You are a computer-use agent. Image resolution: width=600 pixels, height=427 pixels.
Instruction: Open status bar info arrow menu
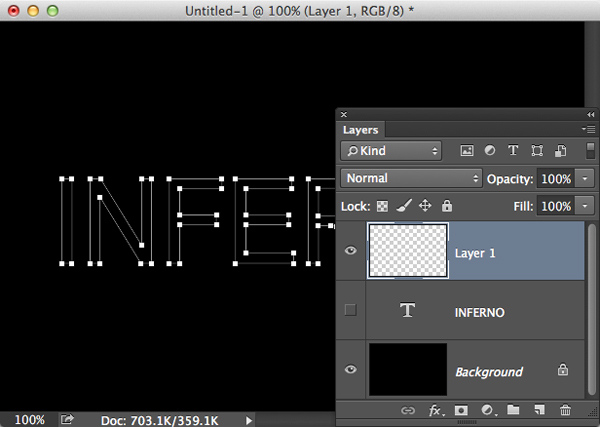(249, 420)
